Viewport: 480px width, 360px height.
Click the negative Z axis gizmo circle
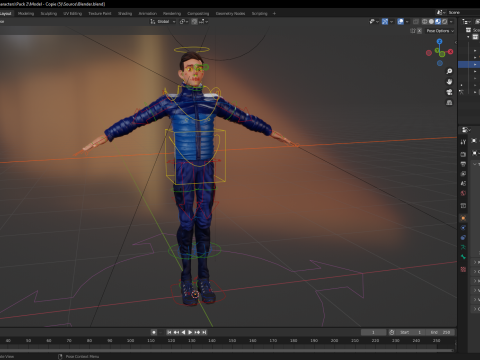click(x=440, y=63)
